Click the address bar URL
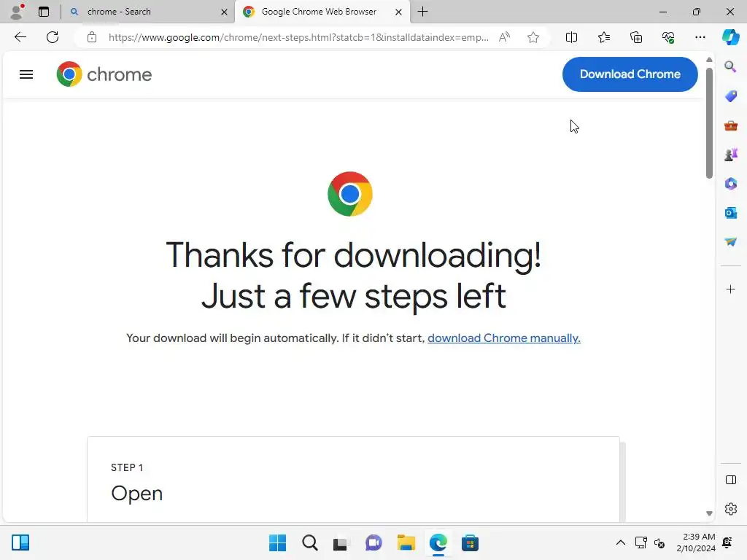 (298, 37)
